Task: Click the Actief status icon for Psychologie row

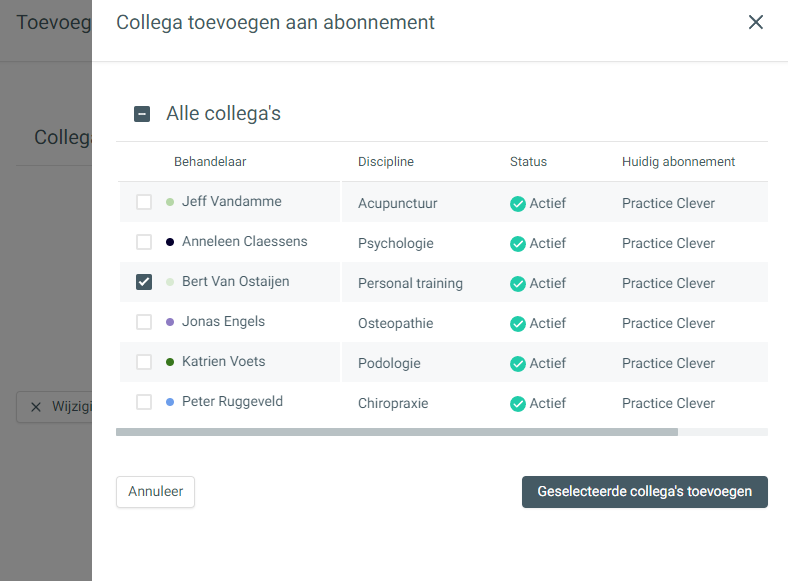Action: click(518, 244)
